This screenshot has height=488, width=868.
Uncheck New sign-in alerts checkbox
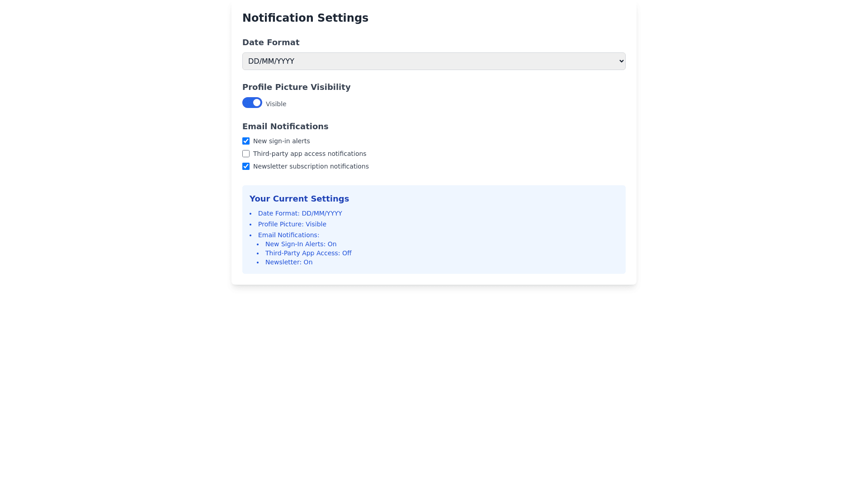click(x=246, y=141)
